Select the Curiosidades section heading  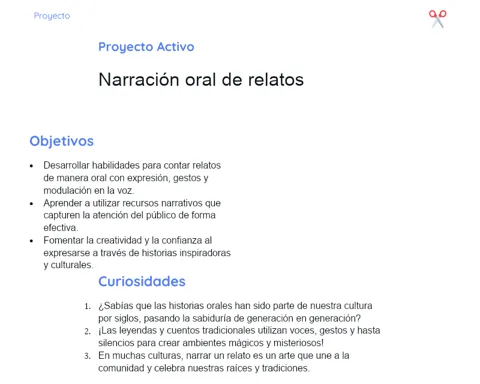click(142, 281)
